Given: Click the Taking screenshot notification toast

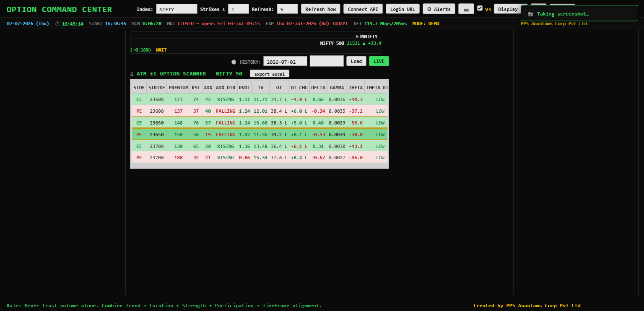Looking at the screenshot, I should pyautogui.click(x=579, y=13).
